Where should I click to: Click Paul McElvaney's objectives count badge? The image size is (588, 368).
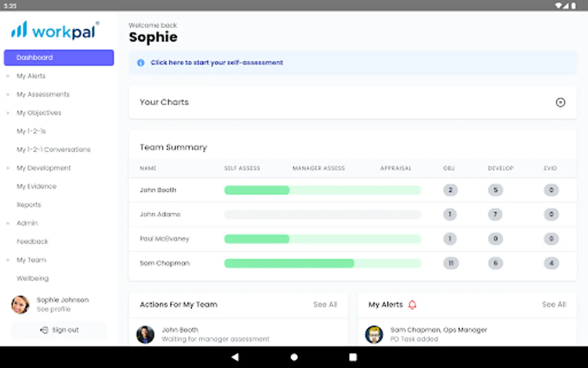pos(450,239)
